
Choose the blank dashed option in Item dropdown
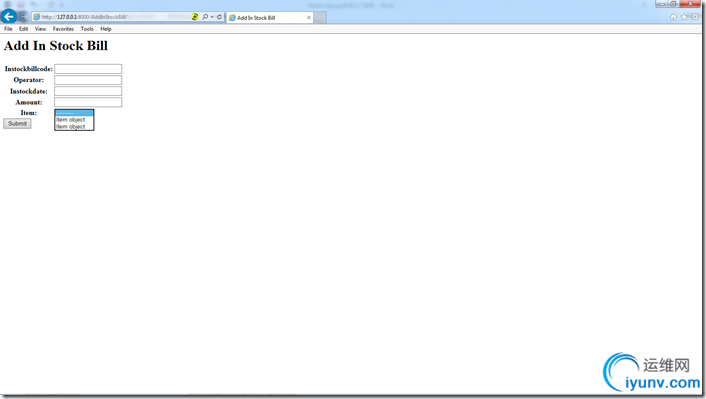pyautogui.click(x=74, y=113)
